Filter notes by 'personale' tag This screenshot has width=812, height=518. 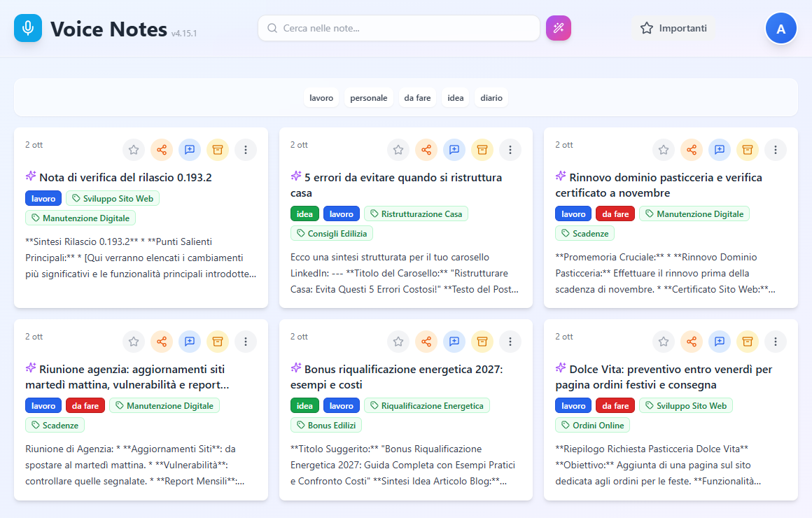point(369,98)
